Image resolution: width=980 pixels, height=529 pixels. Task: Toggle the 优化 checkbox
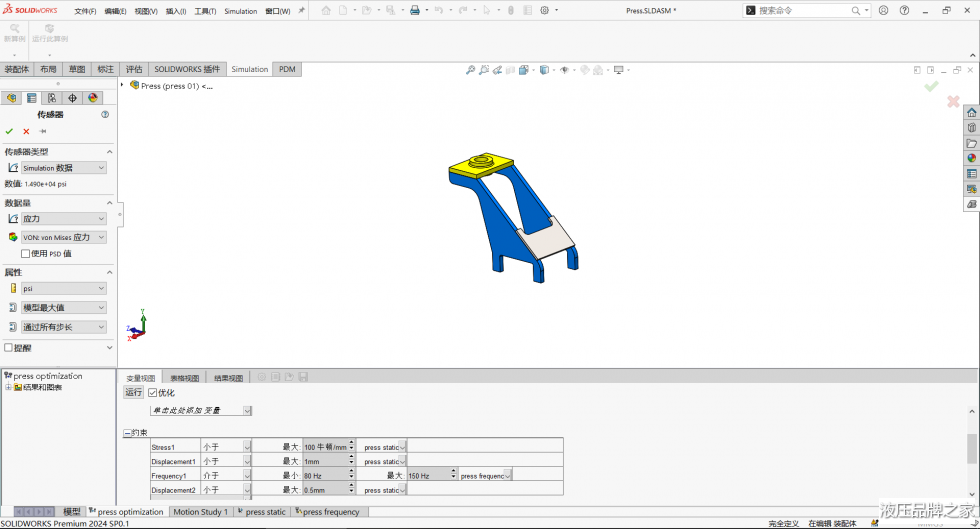(x=153, y=393)
